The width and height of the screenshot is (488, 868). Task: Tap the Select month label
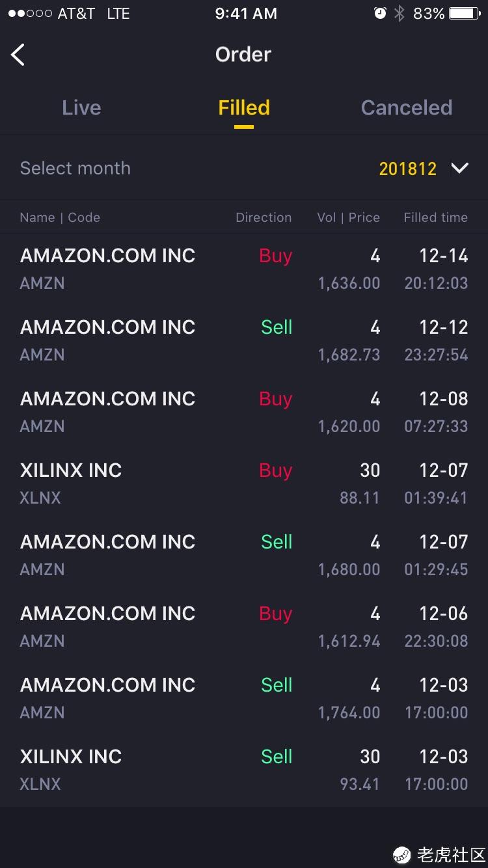[75, 169]
